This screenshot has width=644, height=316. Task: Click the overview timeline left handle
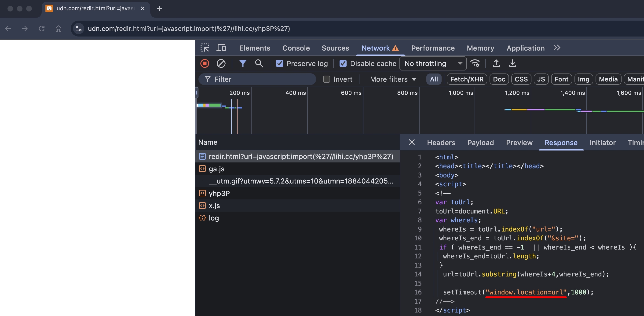click(x=197, y=93)
